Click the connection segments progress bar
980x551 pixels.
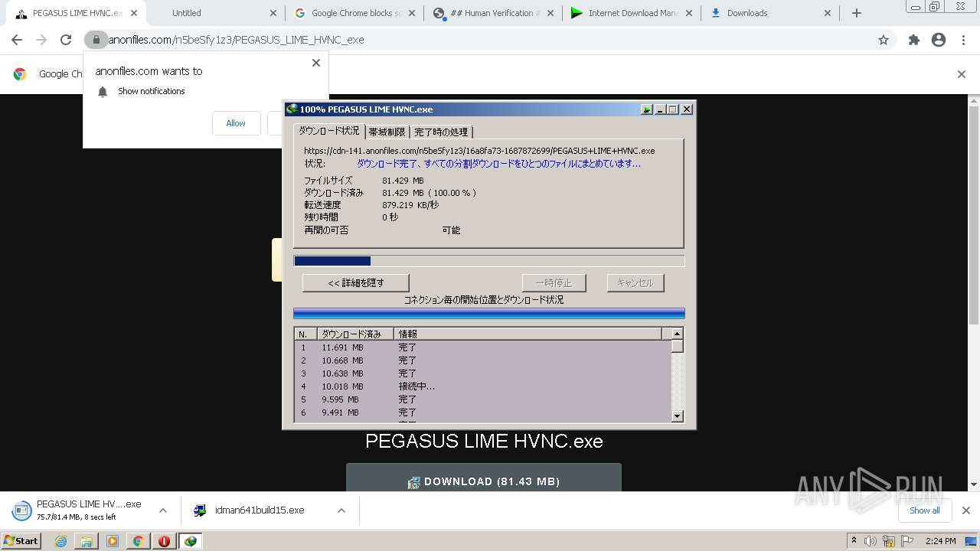tap(489, 314)
